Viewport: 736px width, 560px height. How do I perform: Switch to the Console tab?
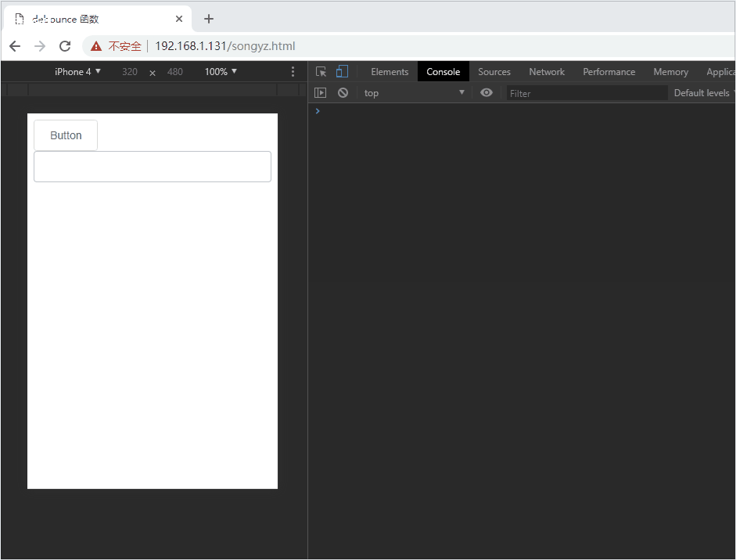(x=443, y=72)
